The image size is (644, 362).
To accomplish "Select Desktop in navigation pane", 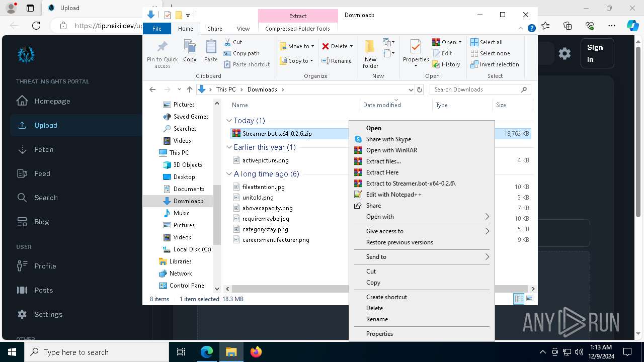I will tap(184, 177).
